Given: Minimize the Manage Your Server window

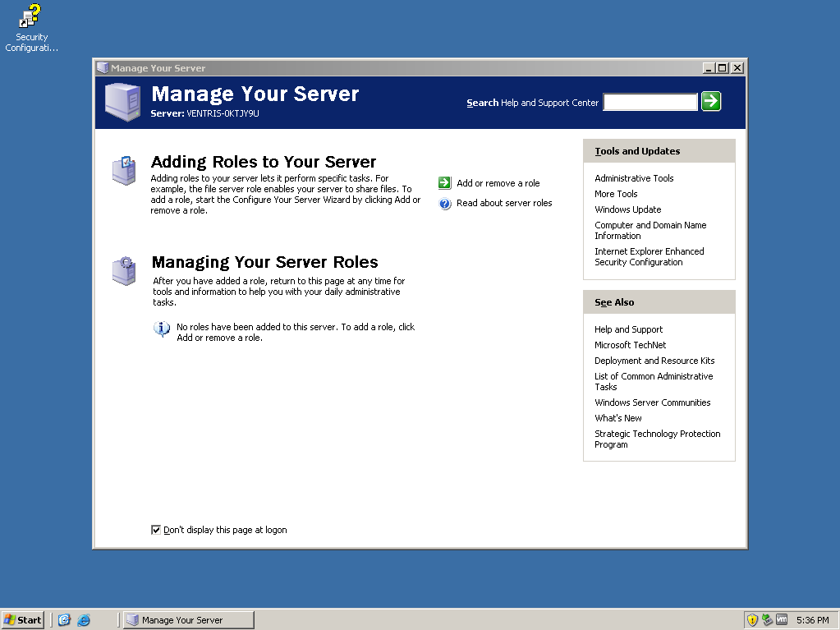Looking at the screenshot, I should coord(709,68).
